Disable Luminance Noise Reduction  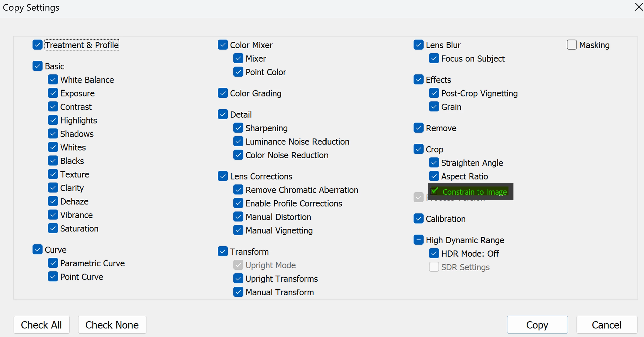tap(238, 142)
